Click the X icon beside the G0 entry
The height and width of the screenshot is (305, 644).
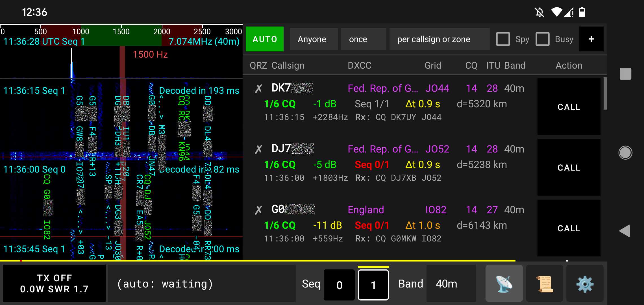(258, 210)
